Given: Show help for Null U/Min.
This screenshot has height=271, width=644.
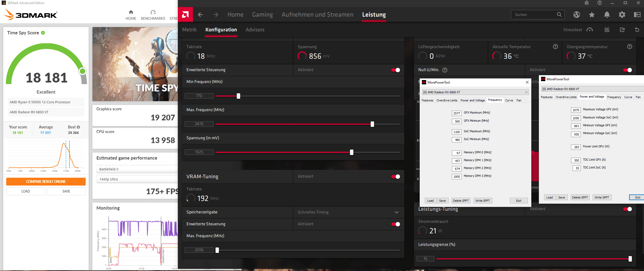Looking at the screenshot, I should point(445,70).
